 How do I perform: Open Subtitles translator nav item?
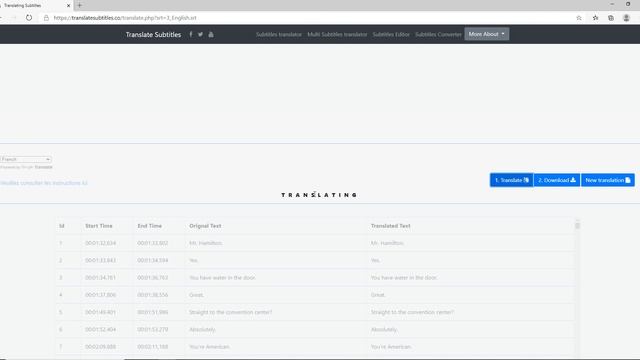click(x=279, y=34)
